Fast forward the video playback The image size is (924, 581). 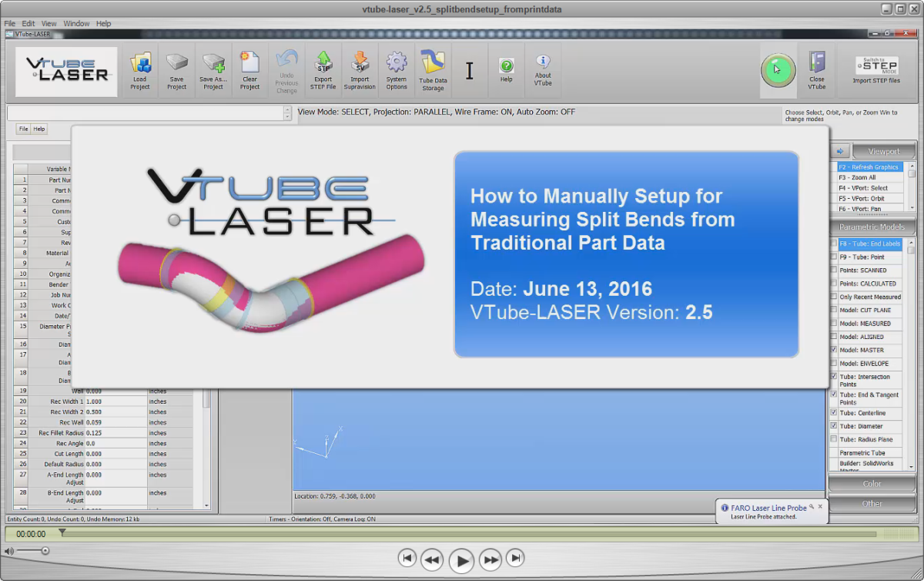(x=490, y=559)
